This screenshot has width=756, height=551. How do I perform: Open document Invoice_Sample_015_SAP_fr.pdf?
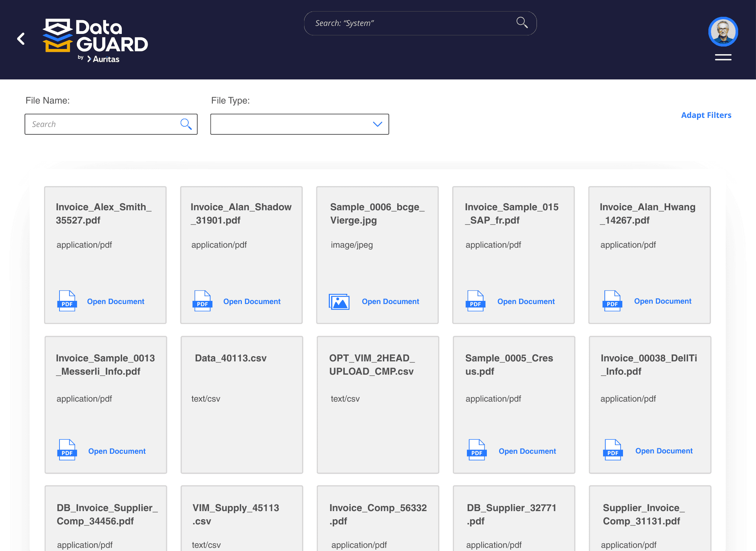(x=526, y=301)
